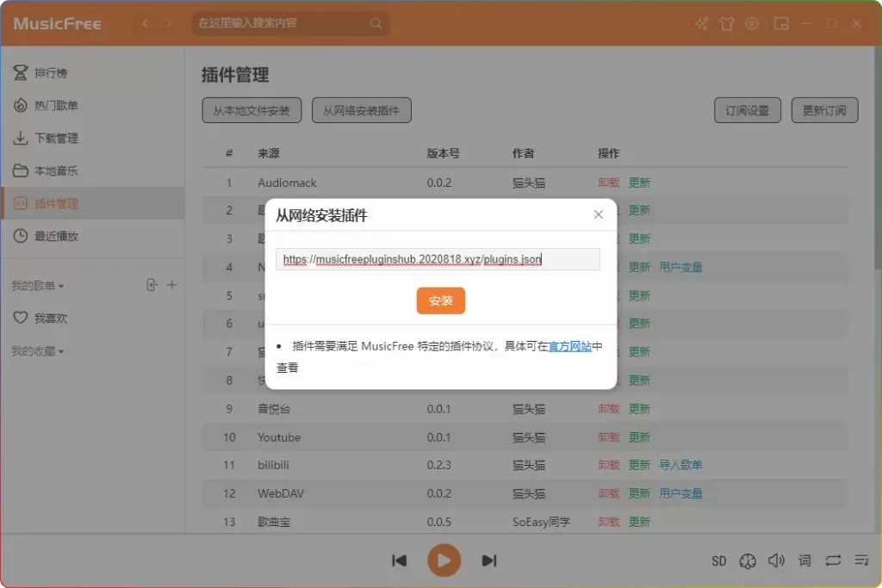Click the heart icon beside 我喜欢
882x588 pixels.
pyautogui.click(x=21, y=318)
